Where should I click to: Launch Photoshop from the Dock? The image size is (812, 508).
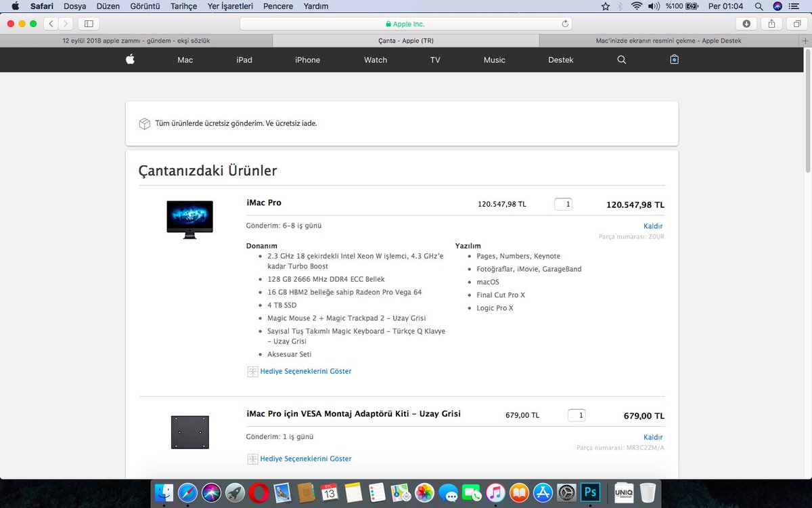[591, 492]
